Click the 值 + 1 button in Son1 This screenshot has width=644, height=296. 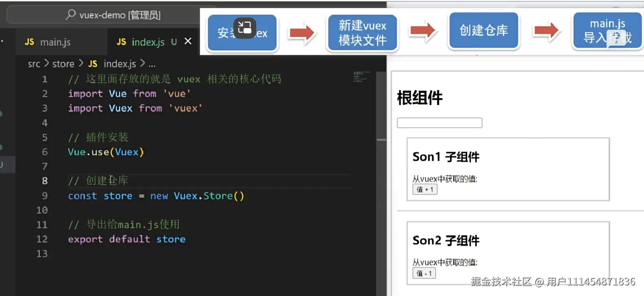pos(425,190)
